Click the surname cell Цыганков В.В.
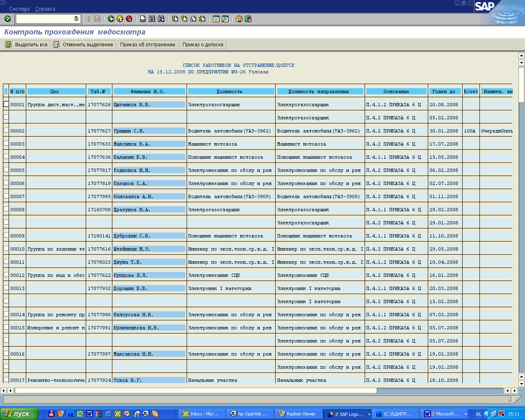Screen dimensions: 525x420 tap(149, 105)
